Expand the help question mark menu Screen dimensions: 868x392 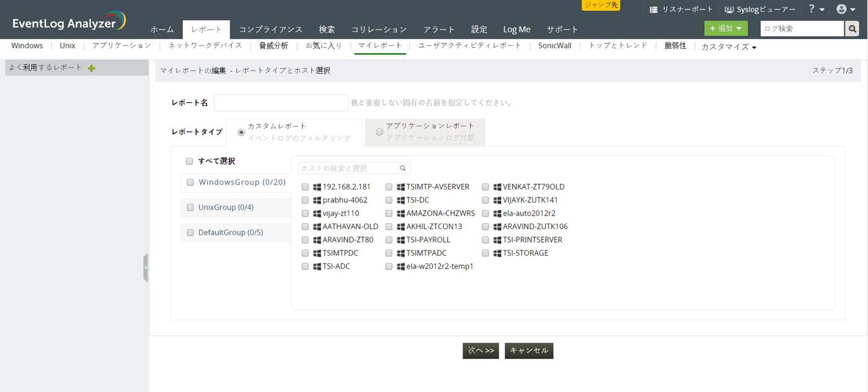[x=816, y=9]
